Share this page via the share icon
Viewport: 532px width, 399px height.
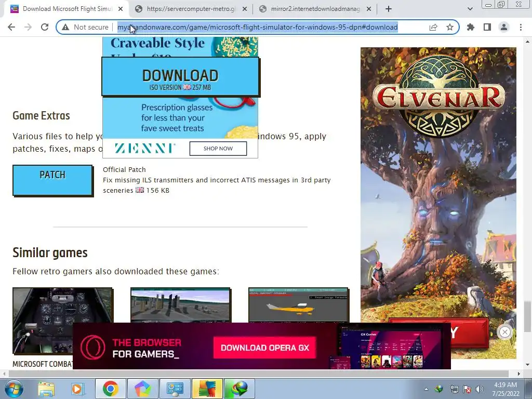click(x=433, y=27)
